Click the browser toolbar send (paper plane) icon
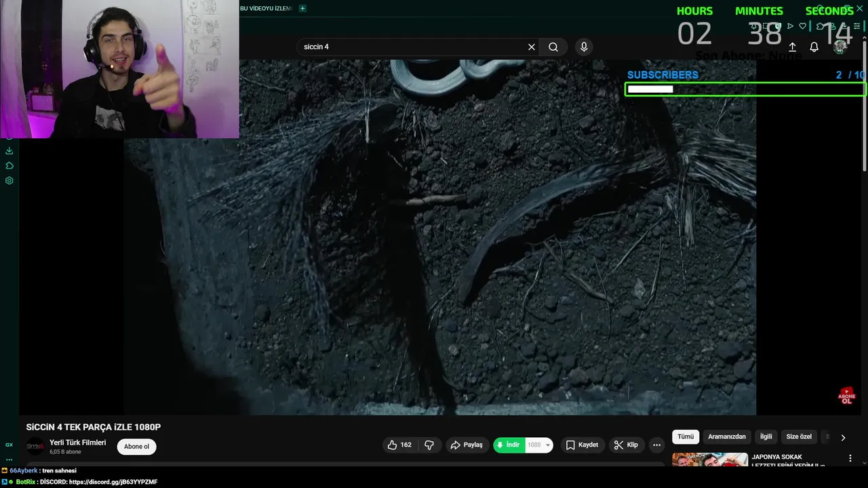The image size is (868, 488). coord(790,26)
